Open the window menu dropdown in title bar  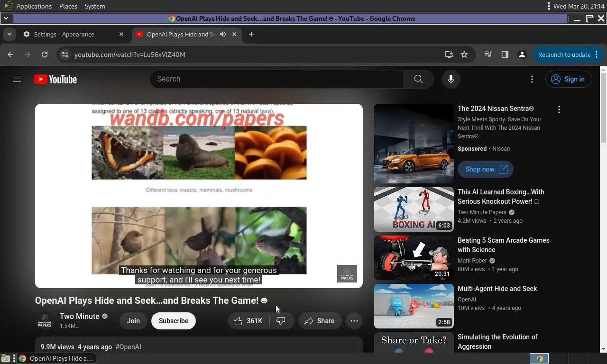(x=5, y=18)
